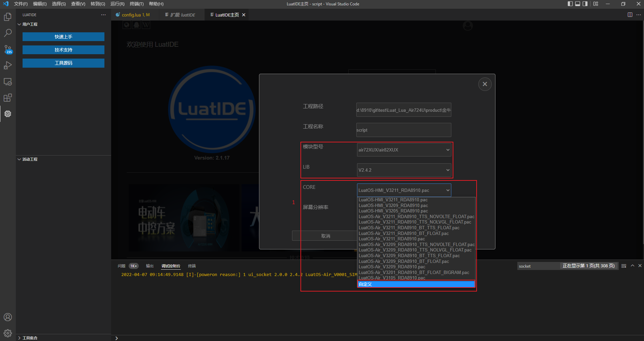Select LuatOS-Air_V3201_RDA8910_BT_FLOAT_BIGRAM.pac option
This screenshot has height=341, width=644.
pyautogui.click(x=416, y=272)
